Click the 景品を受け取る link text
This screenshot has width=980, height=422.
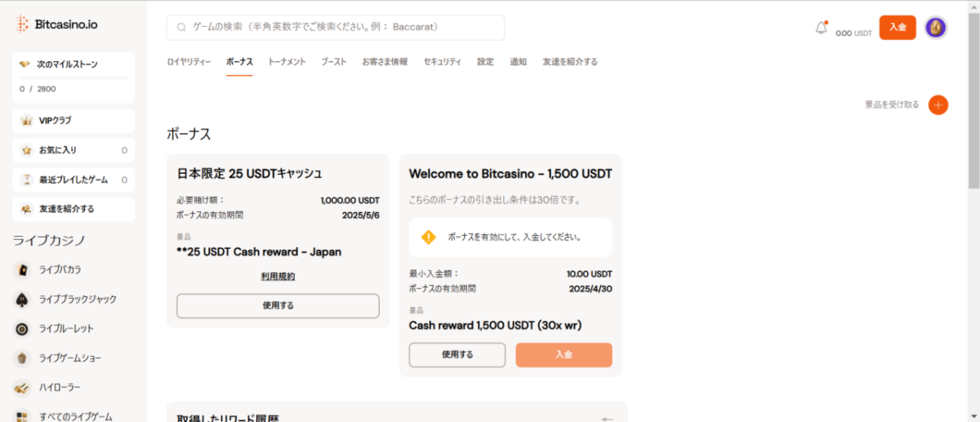pos(892,104)
